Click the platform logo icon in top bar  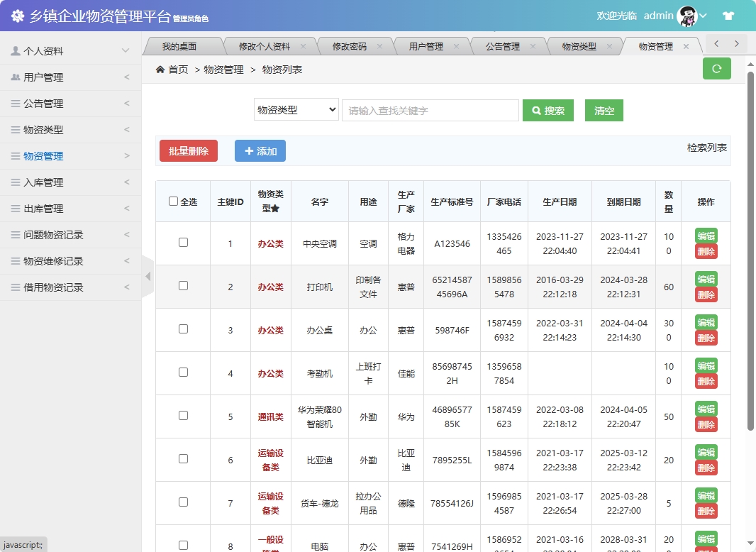[17, 14]
